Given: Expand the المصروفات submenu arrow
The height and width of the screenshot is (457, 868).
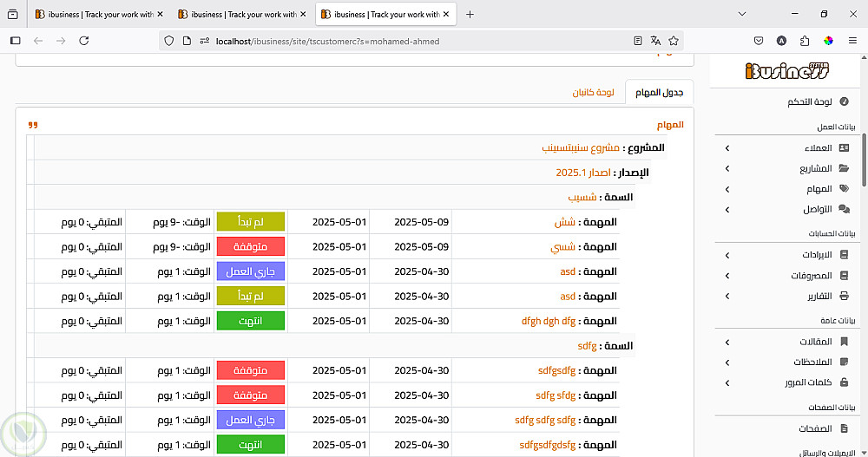Looking at the screenshot, I should click(727, 277).
